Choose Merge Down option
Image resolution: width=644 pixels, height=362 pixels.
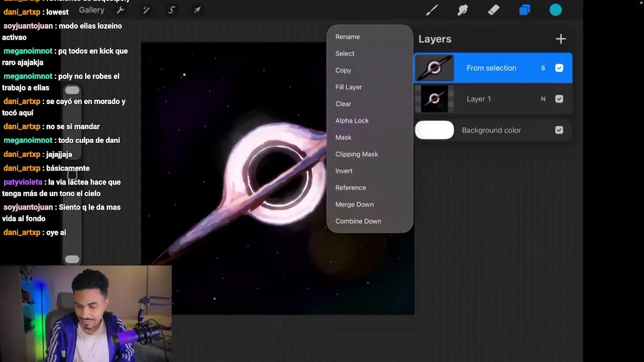354,204
